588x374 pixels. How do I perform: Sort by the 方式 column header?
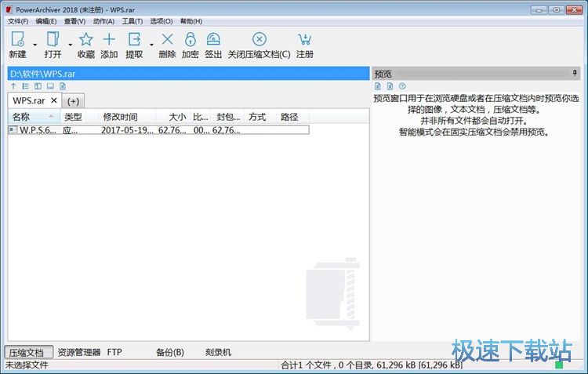tap(260, 117)
